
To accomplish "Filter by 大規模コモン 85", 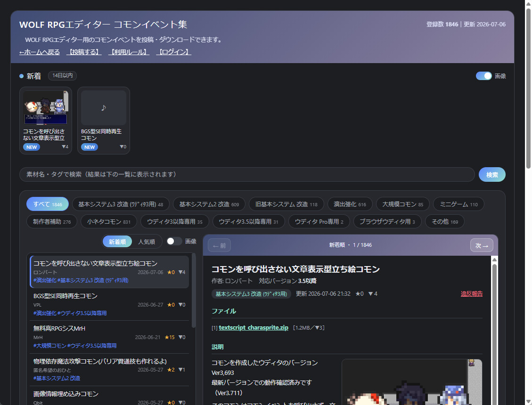I will pos(403,204).
